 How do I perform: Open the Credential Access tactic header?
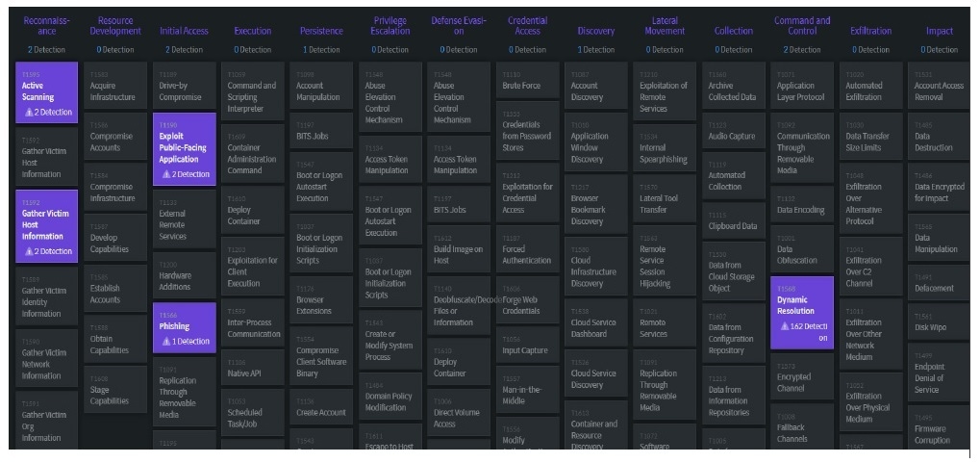click(528, 25)
